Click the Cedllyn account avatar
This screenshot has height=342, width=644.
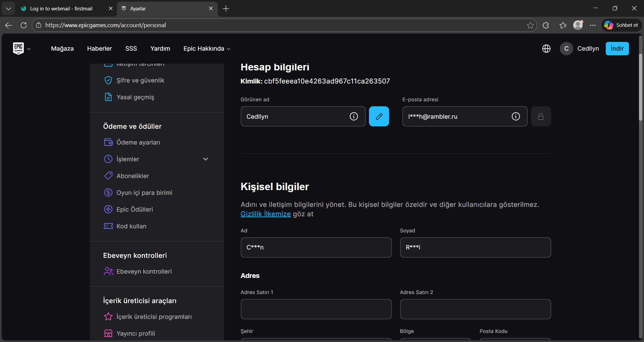(567, 49)
